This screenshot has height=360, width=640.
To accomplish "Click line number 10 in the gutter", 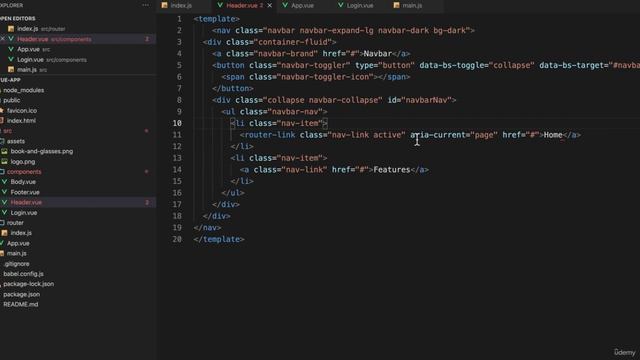I will click(177, 123).
